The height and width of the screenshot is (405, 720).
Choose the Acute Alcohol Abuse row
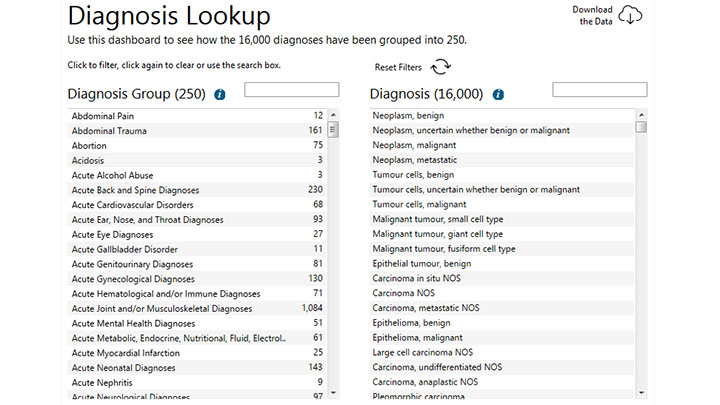pyautogui.click(x=197, y=175)
